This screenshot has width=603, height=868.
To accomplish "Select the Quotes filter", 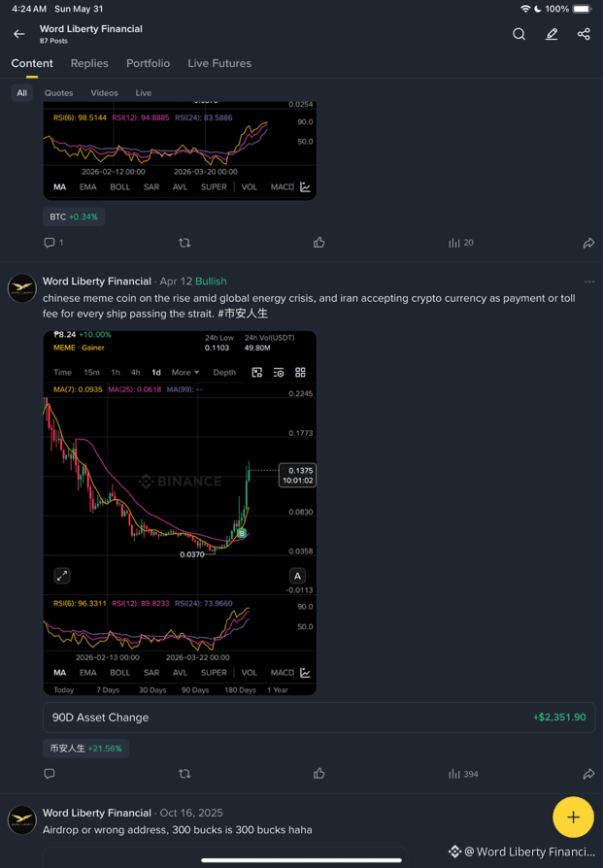I will pos(58,93).
